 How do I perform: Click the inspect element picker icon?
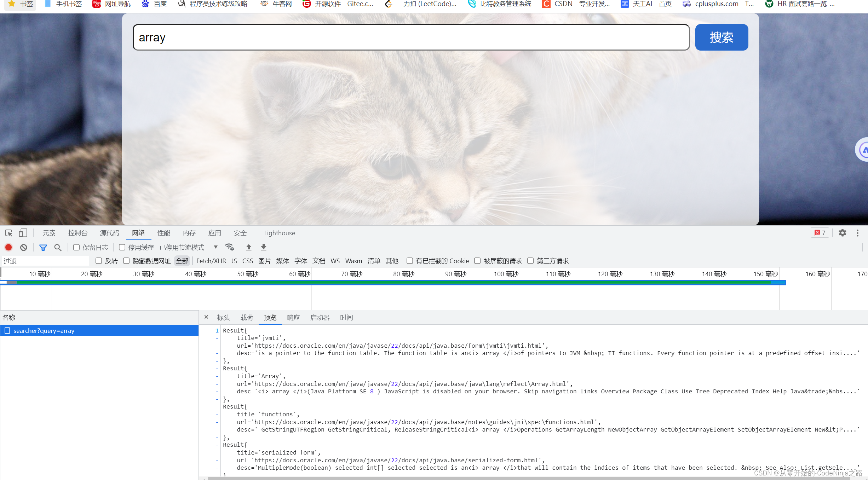point(9,233)
